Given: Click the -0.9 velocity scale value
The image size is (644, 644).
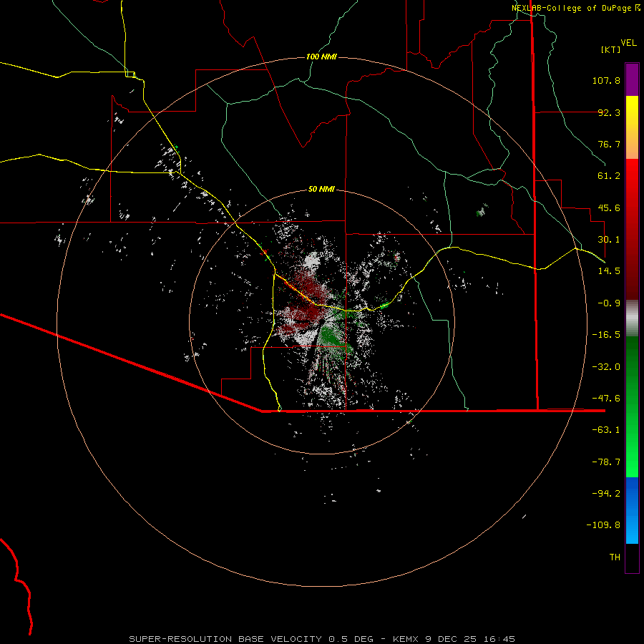Looking at the screenshot, I should click(x=609, y=303).
